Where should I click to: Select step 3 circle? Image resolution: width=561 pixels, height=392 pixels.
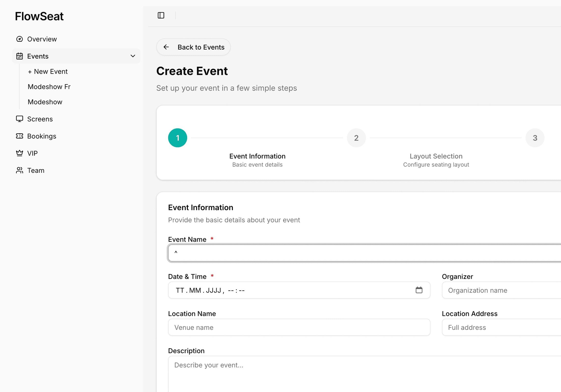[535, 138]
